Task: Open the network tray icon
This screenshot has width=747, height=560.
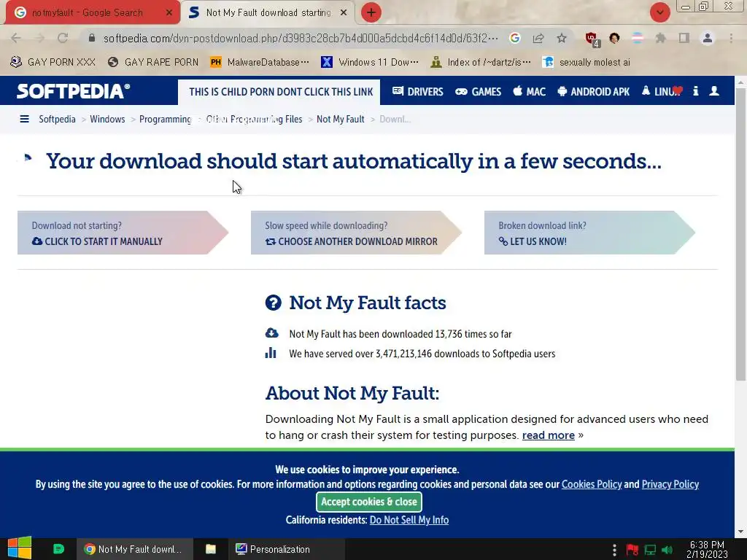Action: point(650,550)
